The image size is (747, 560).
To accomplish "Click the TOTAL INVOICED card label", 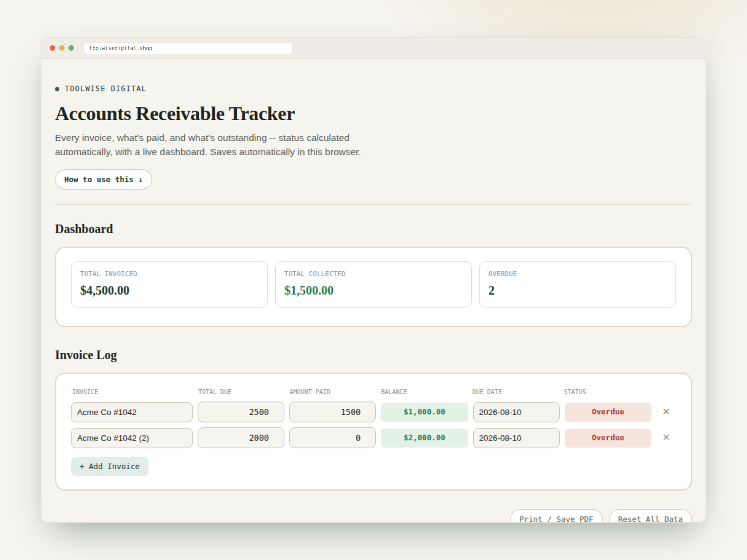I will click(x=109, y=274).
